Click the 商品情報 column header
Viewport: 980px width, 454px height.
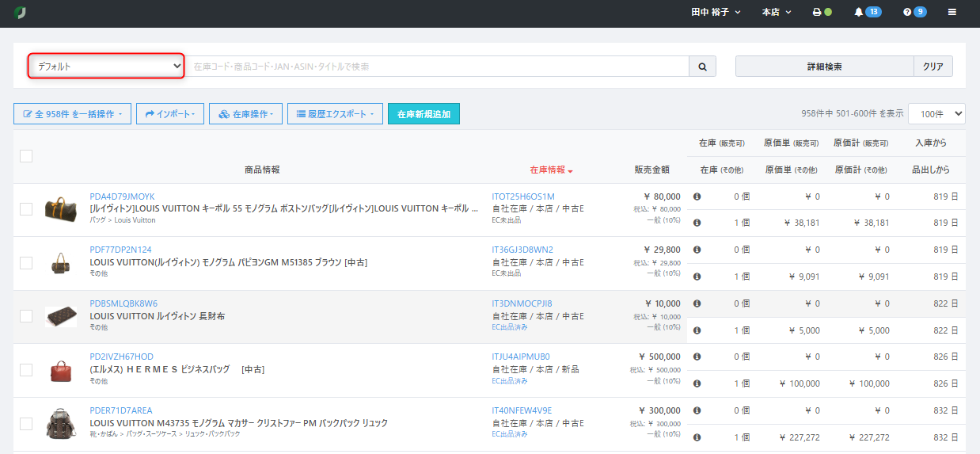(262, 170)
